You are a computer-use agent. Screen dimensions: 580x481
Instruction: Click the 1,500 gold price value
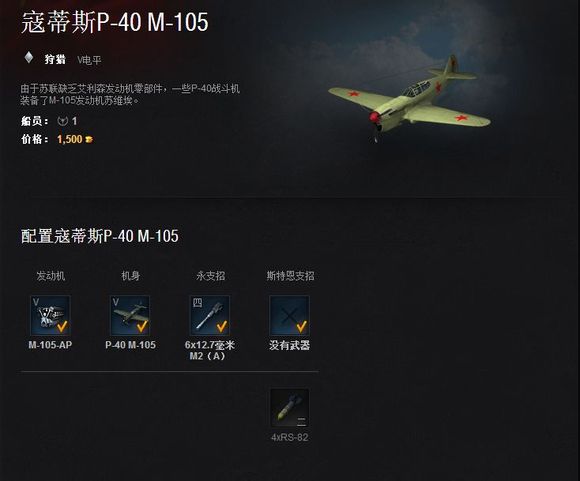[x=70, y=139]
